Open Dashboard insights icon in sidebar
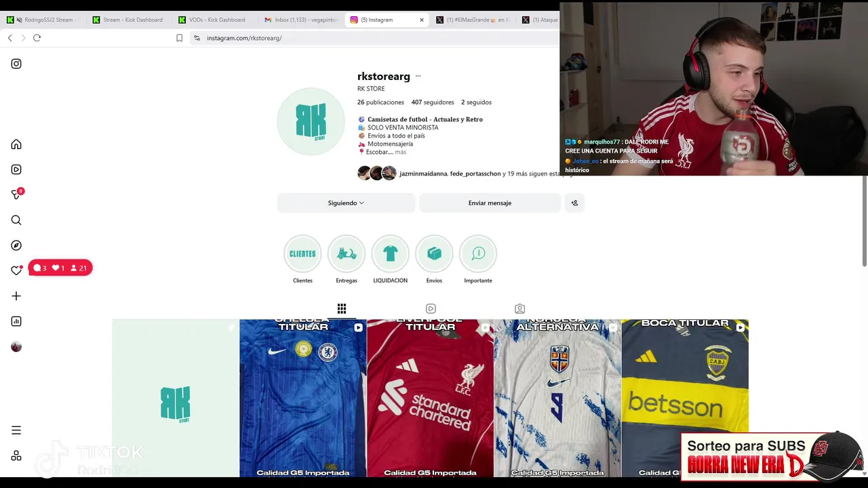 coord(16,321)
